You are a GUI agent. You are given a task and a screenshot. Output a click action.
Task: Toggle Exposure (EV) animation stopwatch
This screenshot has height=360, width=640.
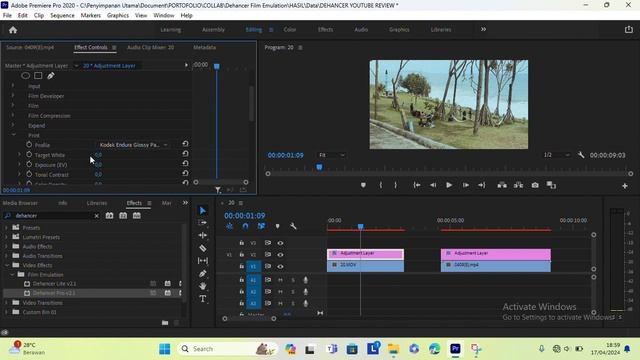[x=29, y=164]
